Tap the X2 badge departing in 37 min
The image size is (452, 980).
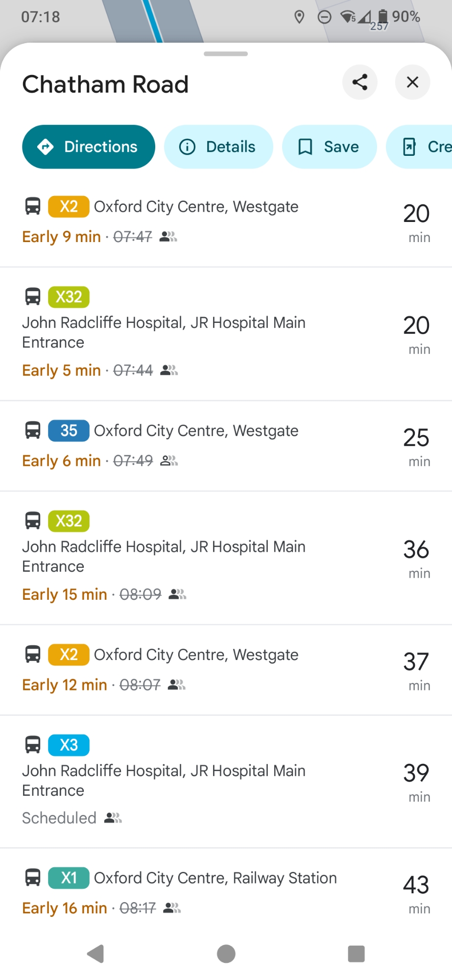[69, 654]
